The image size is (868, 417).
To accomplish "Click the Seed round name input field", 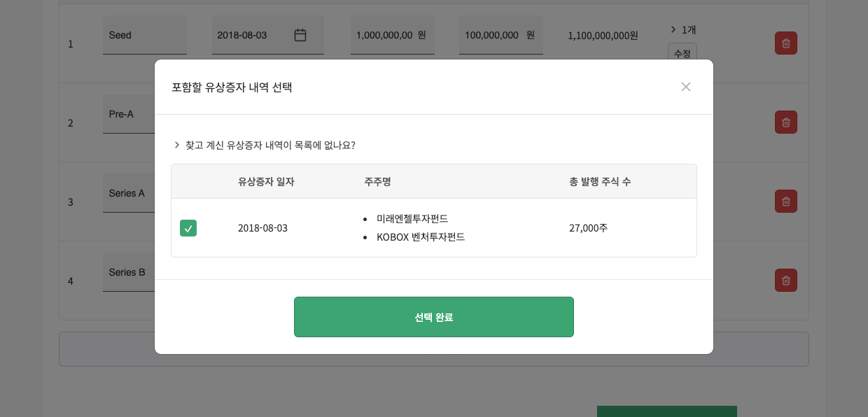I will click(145, 35).
